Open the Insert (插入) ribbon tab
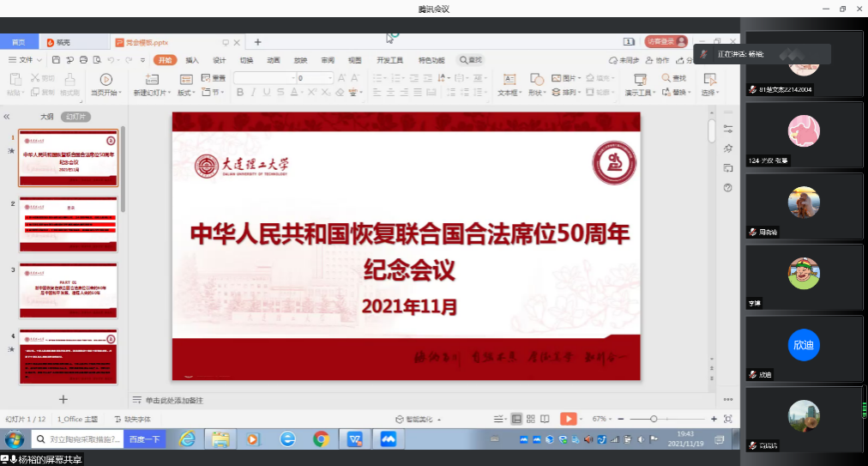868x466 pixels. pos(192,60)
